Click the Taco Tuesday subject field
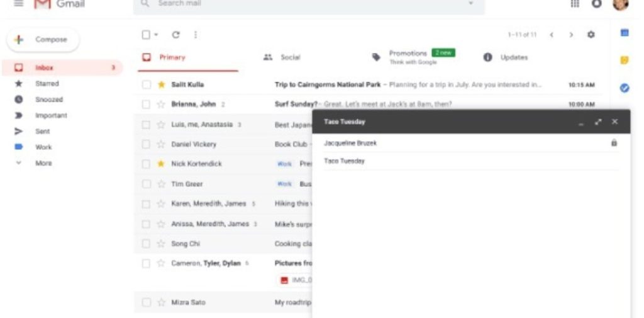Screen dimensions: 644x318 coord(471,161)
